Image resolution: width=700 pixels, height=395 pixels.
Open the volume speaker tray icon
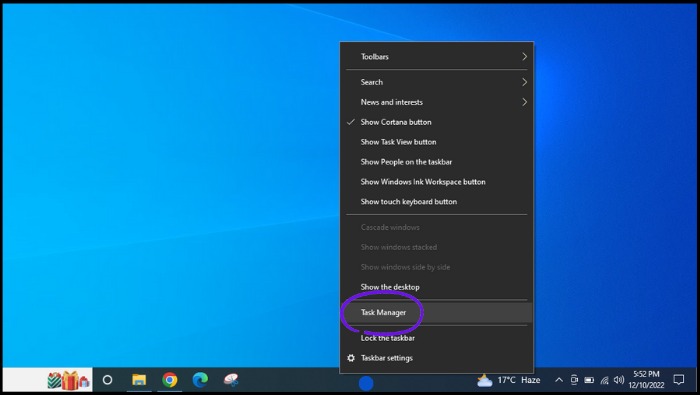(619, 380)
